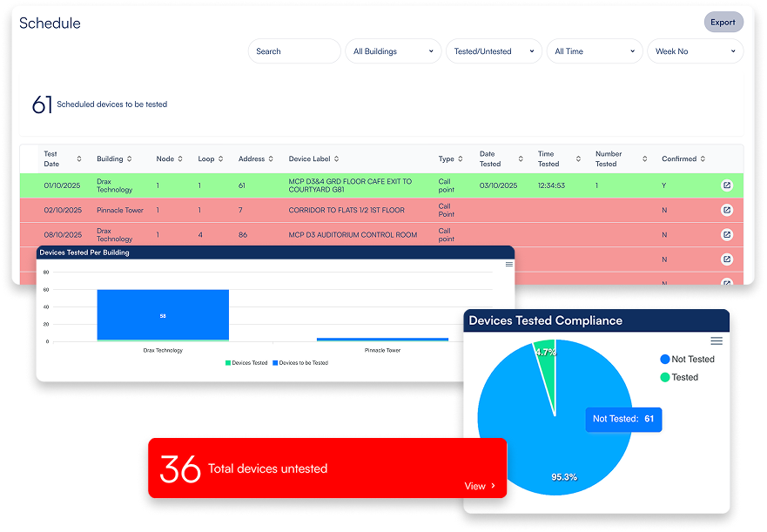Viewport: 767px width, 532px height.
Task: Open the Tested/Untested filter dropdown
Action: click(x=494, y=51)
